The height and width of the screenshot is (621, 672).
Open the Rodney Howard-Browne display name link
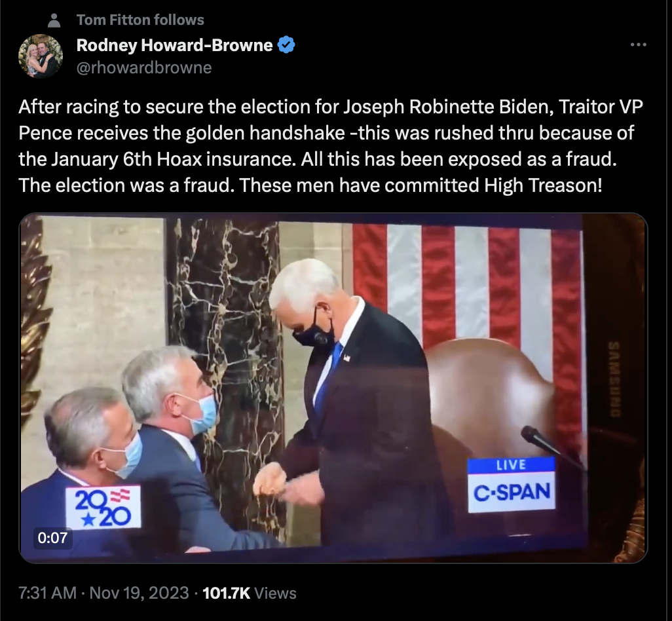[x=174, y=45]
